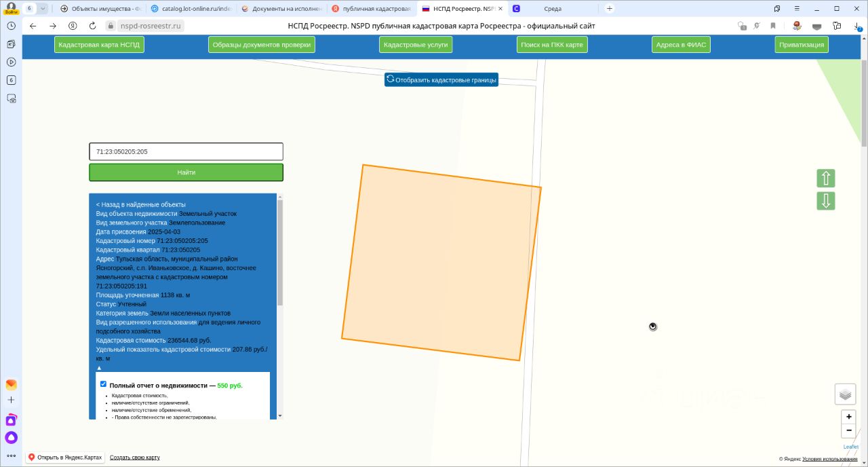Open the tab groups dropdown arrow

point(43,8)
